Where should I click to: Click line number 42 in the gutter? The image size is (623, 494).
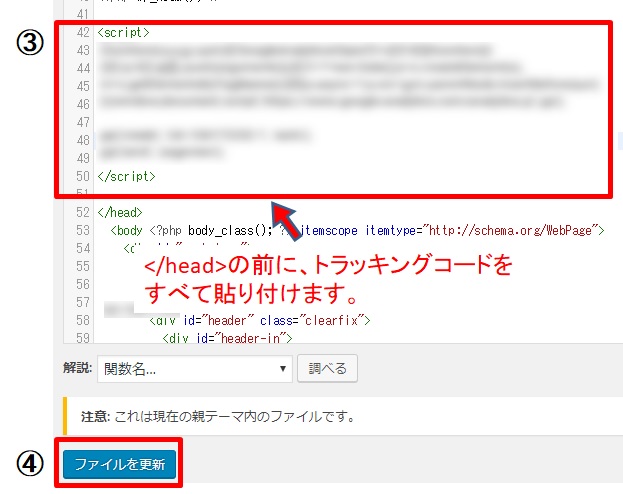pos(82,33)
